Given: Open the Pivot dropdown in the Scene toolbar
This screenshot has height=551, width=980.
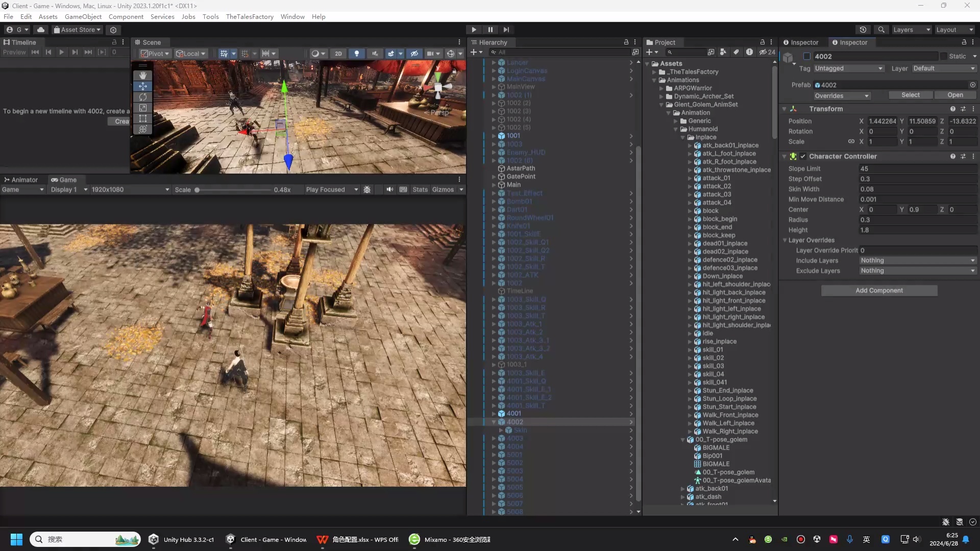Looking at the screenshot, I should [x=154, y=53].
